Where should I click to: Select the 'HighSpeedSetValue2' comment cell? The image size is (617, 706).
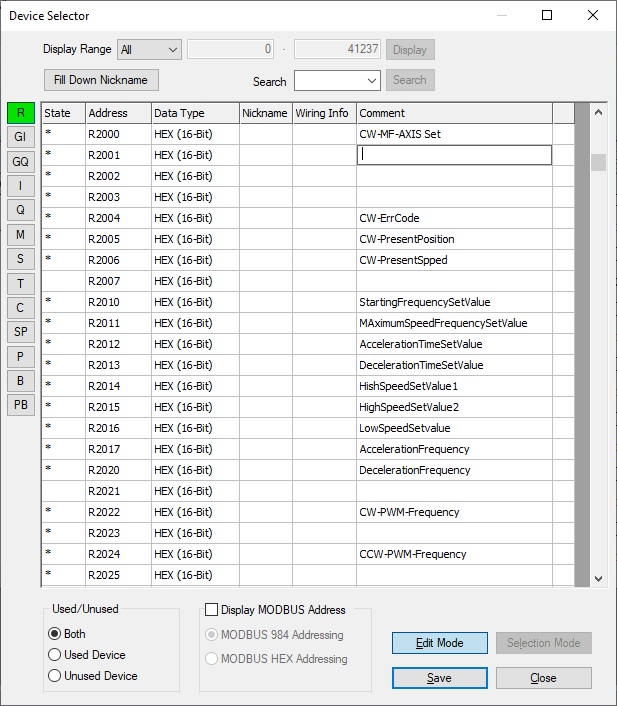(454, 407)
